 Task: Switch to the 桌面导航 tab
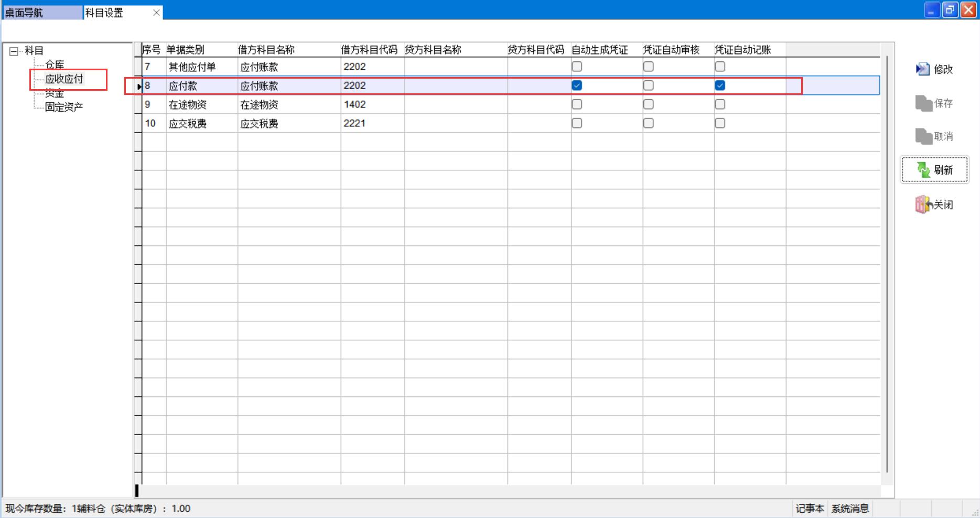[x=42, y=13]
